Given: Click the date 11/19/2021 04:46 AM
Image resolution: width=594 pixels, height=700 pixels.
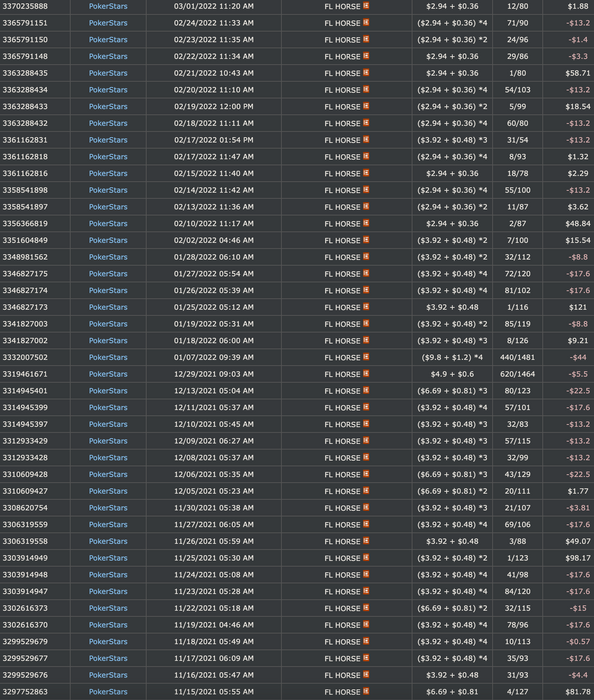Looking at the screenshot, I should coord(214,625).
